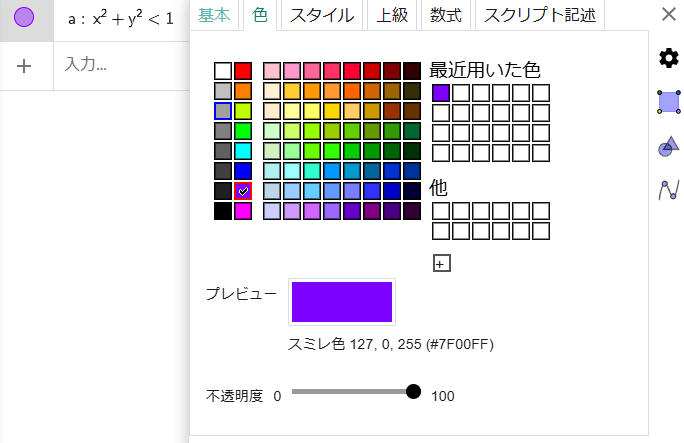Select the cyan swatch

pos(243,151)
